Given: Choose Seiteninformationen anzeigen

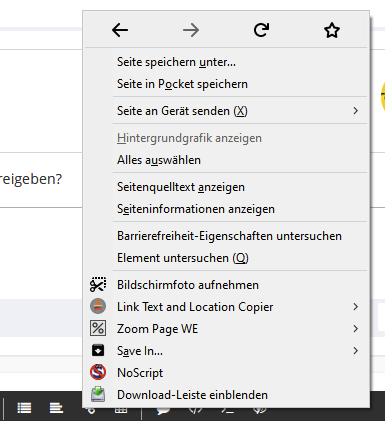Looking at the screenshot, I should (x=226, y=209).
